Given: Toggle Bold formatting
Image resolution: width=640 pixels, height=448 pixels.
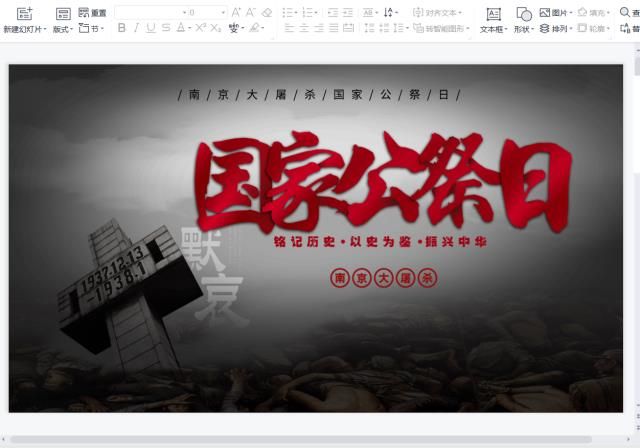Looking at the screenshot, I should tap(121, 28).
